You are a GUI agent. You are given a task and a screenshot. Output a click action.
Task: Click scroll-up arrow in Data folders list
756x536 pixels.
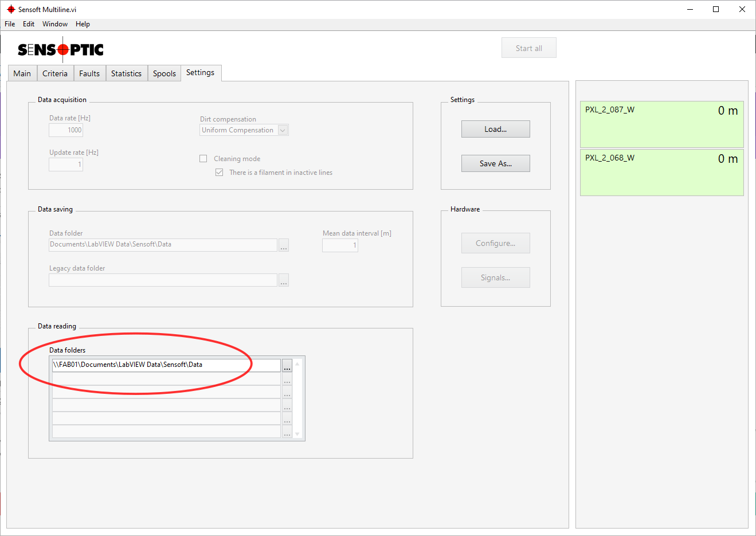297,364
